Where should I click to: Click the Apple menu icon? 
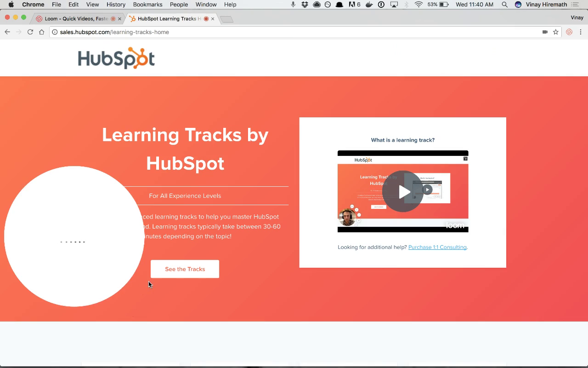pos(11,5)
